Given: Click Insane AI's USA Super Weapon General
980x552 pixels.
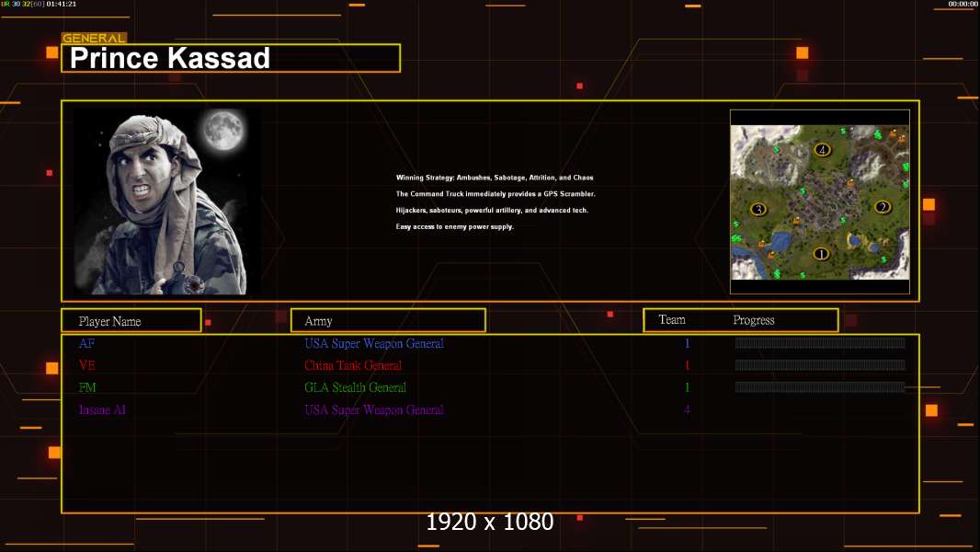Looking at the screenshot, I should coord(374,410).
